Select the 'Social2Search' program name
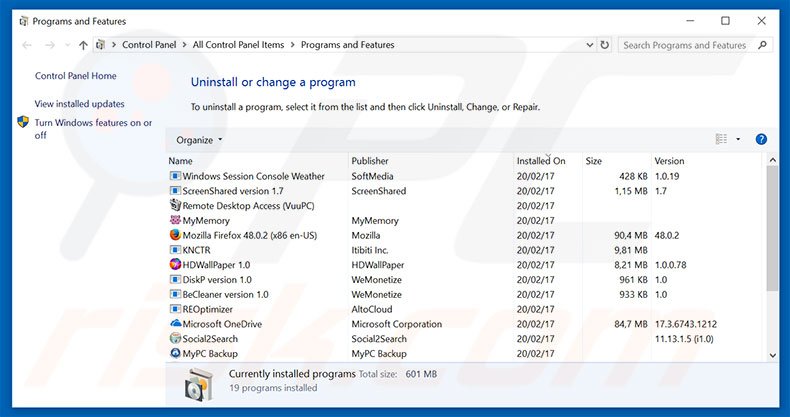Image resolution: width=790 pixels, height=417 pixels. tap(210, 339)
